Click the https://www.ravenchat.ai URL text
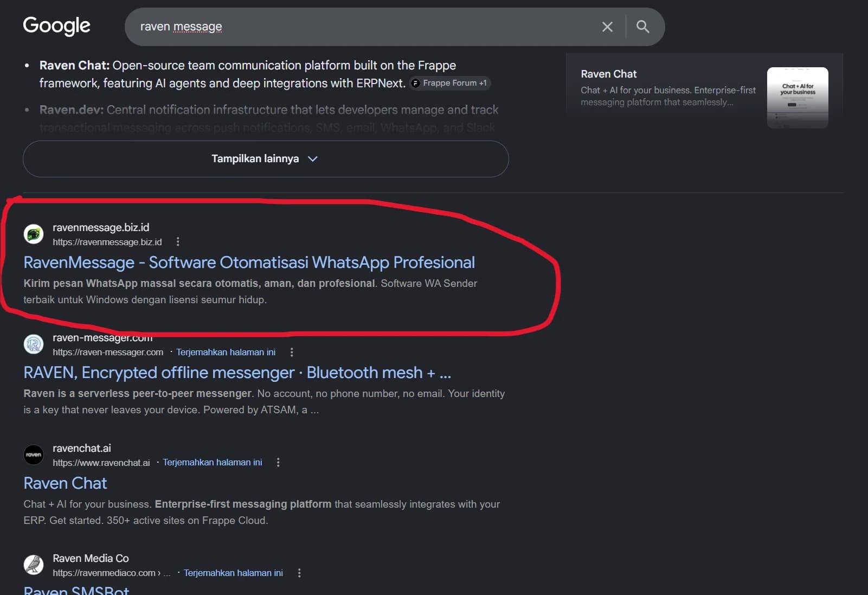 pos(101,463)
